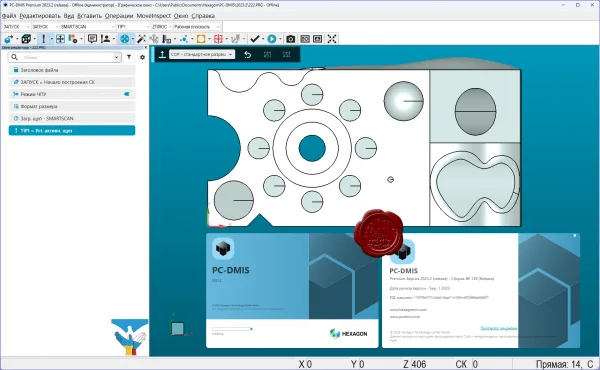The height and width of the screenshot is (370, 600).
Task: Click the fit-to-screen arrows icon
Action: pos(332,39)
